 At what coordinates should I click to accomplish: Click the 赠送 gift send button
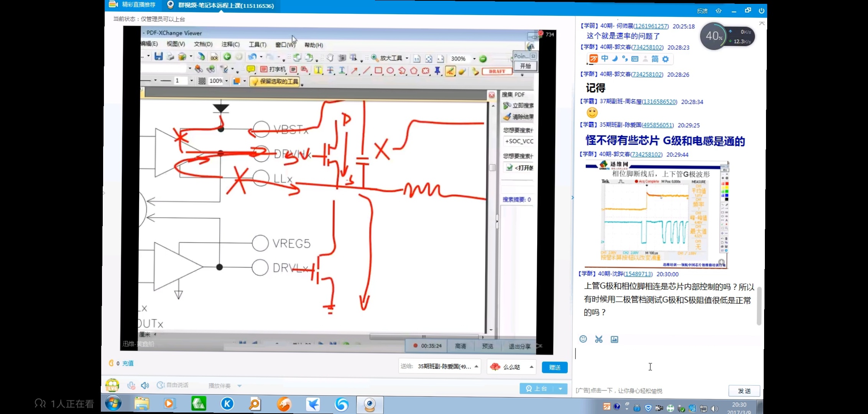point(554,367)
